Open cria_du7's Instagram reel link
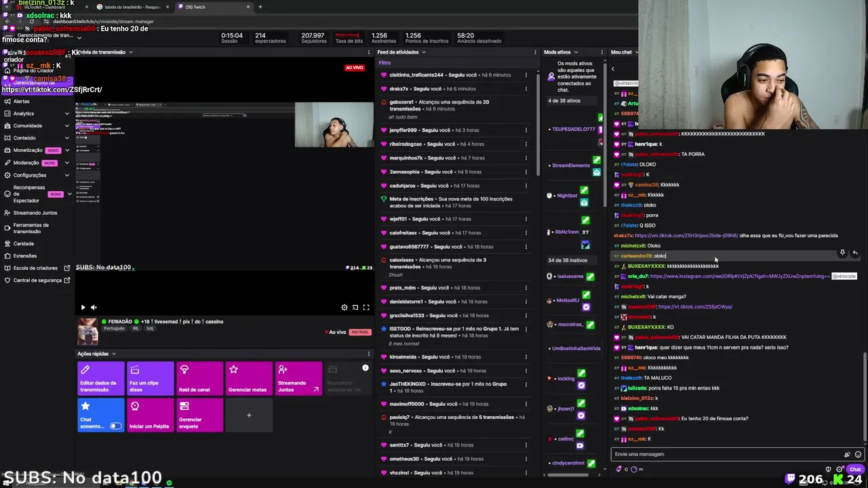The width and height of the screenshot is (868, 488). (x=740, y=277)
